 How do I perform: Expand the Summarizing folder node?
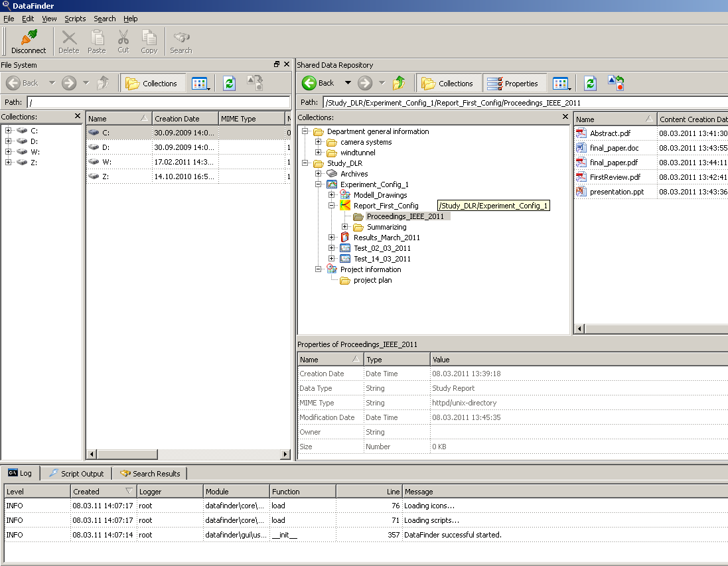[345, 227]
